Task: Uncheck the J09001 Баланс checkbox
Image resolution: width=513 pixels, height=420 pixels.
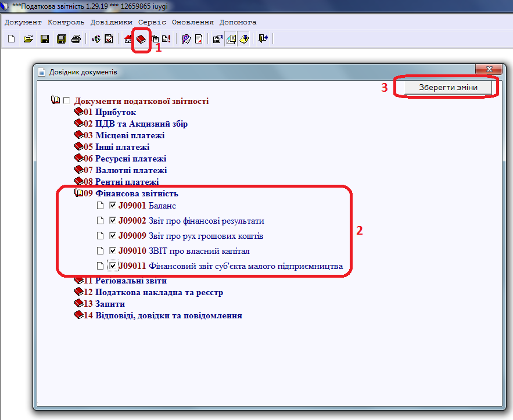Action: 113,206
